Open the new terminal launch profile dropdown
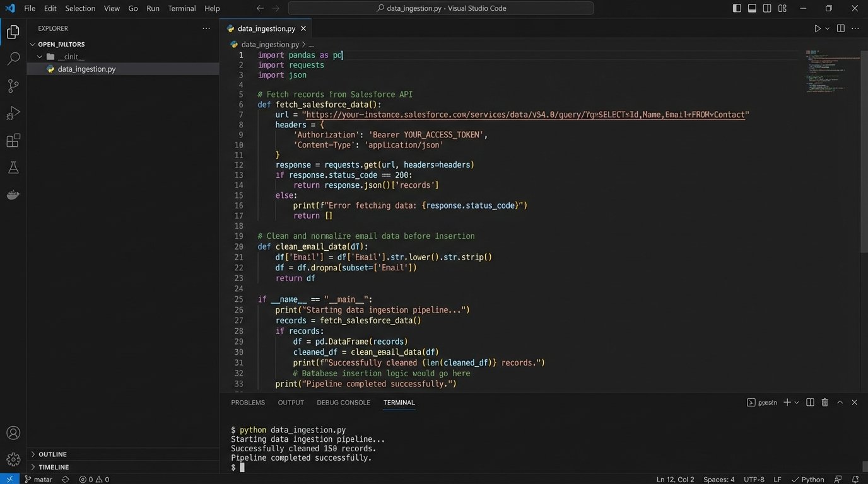The image size is (868, 484). (x=797, y=403)
